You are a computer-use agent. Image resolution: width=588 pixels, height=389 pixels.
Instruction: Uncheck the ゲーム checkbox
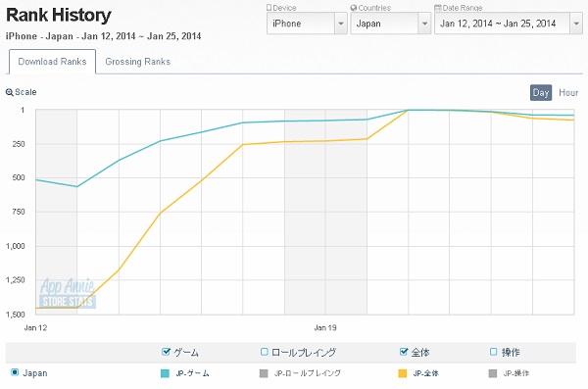click(166, 352)
